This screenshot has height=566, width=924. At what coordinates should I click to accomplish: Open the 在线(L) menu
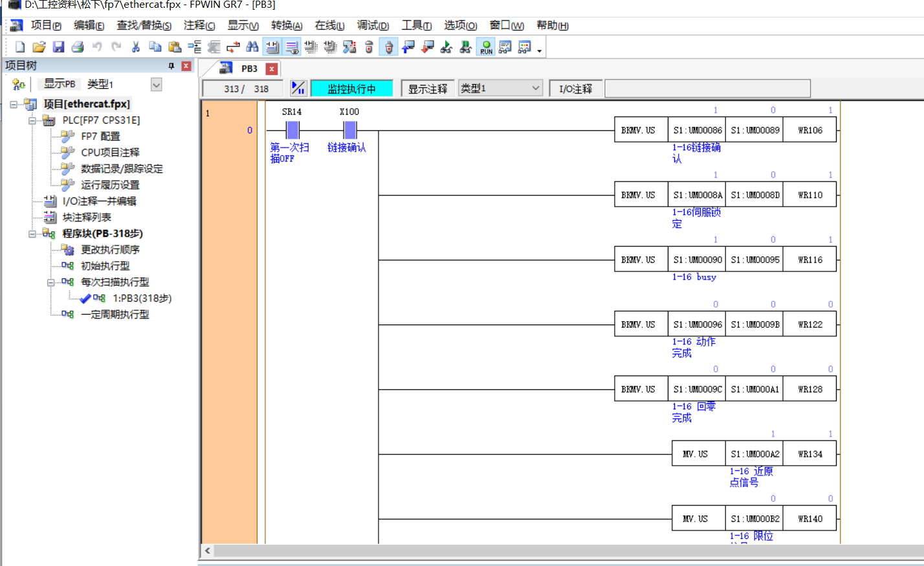329,25
